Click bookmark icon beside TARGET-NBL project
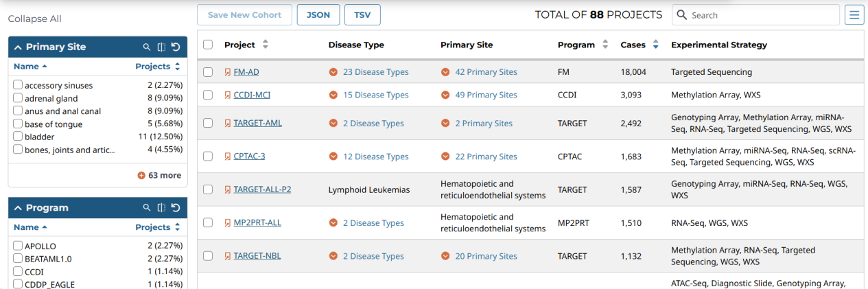The image size is (868, 289). [228, 256]
